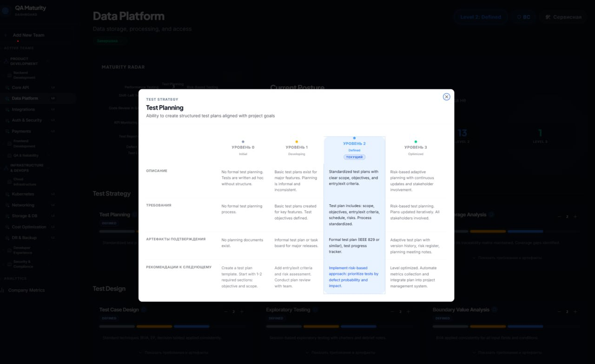
Task: Open Cloud Infrastructure in sidebar
Action: 25,182
